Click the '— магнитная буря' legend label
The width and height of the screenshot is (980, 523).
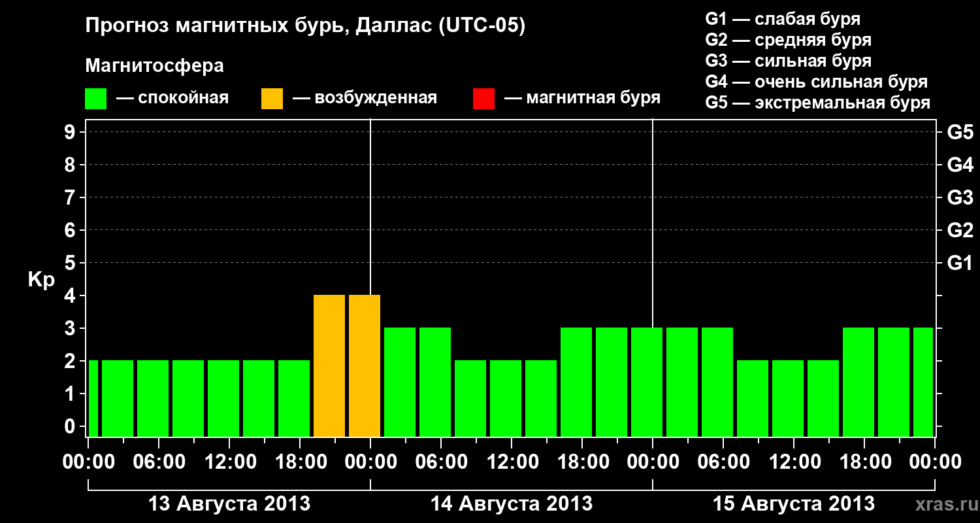(x=582, y=98)
